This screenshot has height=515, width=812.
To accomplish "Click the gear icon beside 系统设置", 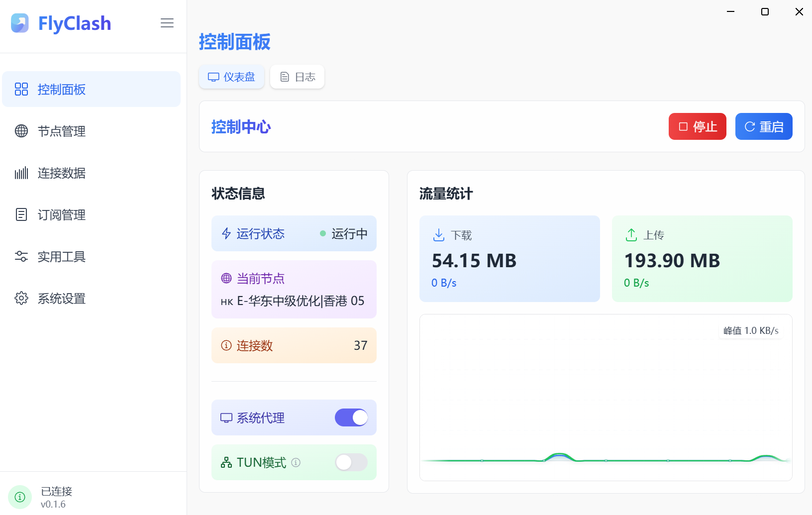I will (x=21, y=298).
